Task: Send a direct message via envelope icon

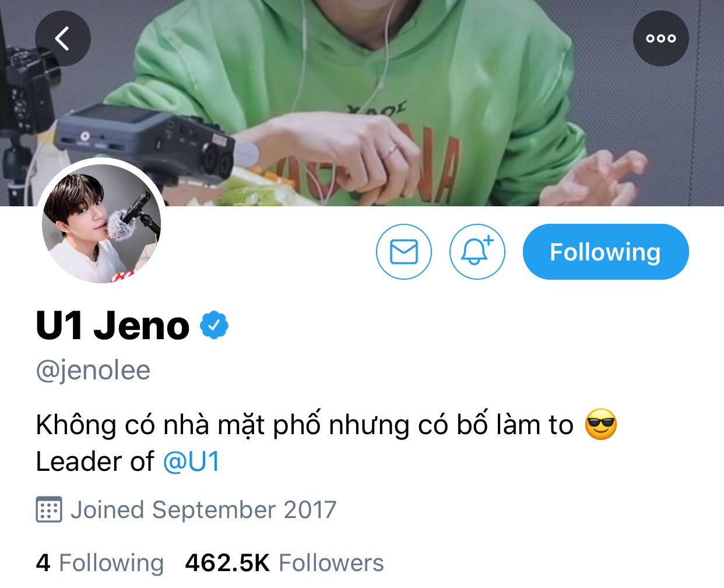Action: pyautogui.click(x=404, y=252)
